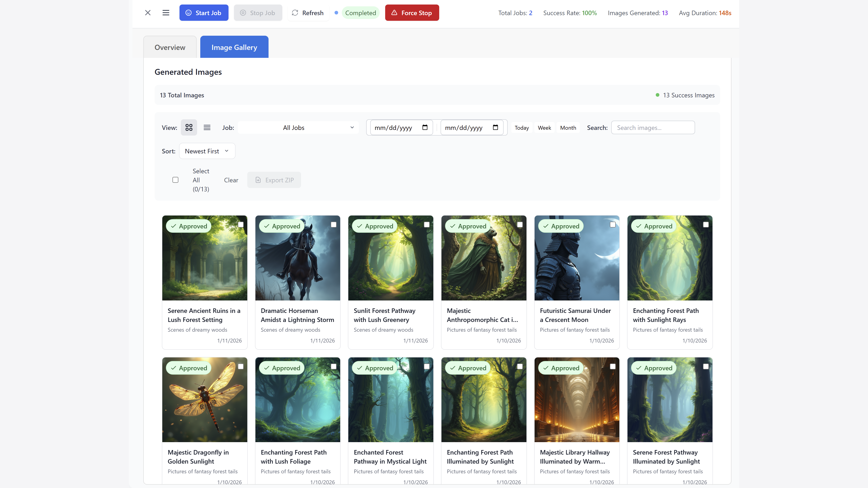
Task: Open start date calendar picker icon
Action: [x=425, y=128]
